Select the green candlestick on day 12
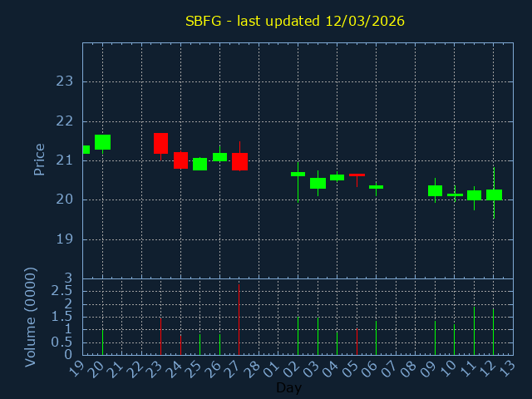This screenshot has width=532, height=399. pyautogui.click(x=494, y=195)
